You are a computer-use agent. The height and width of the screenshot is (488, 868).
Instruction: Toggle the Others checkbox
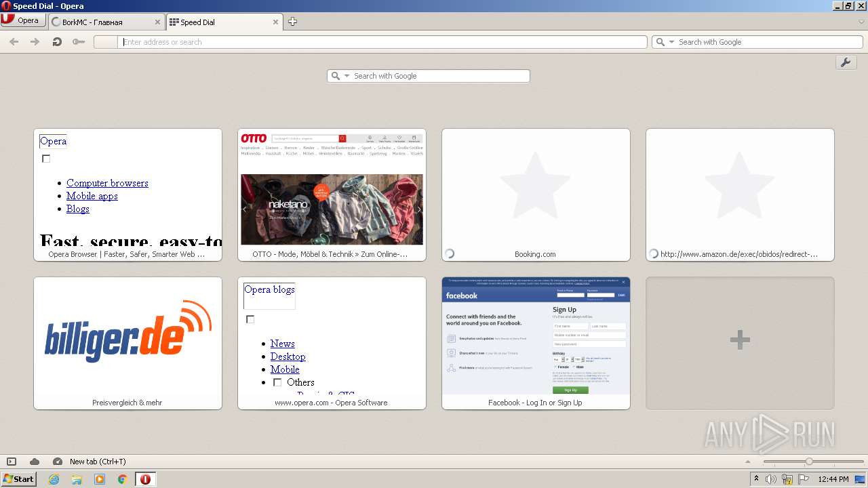(277, 382)
